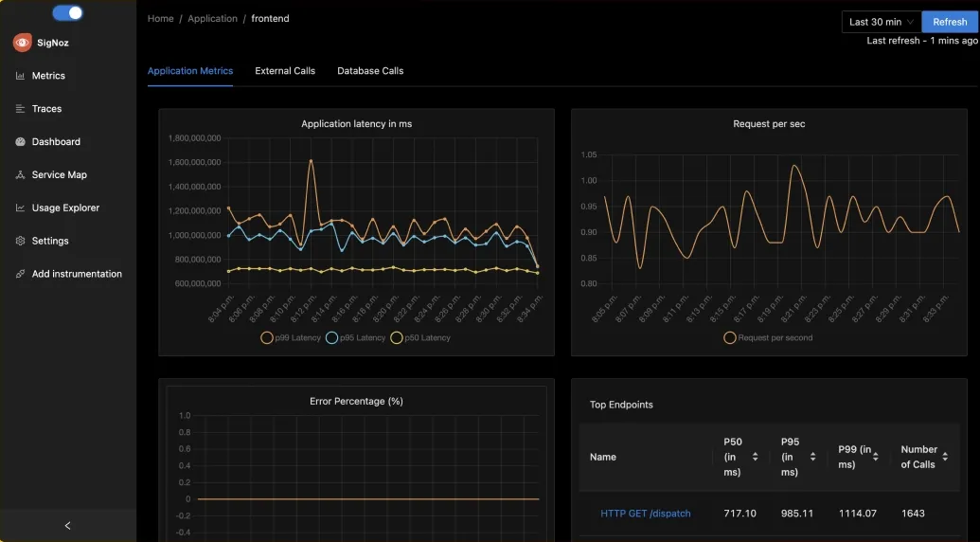This screenshot has height=542, width=980.
Task: Click the Refresh button
Action: tap(950, 22)
